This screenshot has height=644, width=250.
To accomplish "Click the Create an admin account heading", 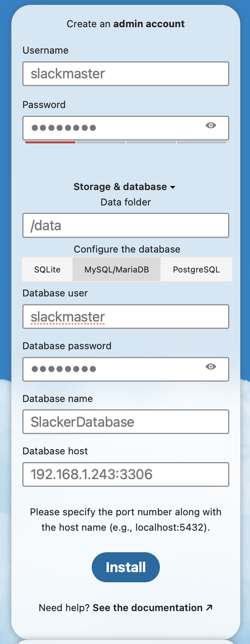I will point(125,24).
